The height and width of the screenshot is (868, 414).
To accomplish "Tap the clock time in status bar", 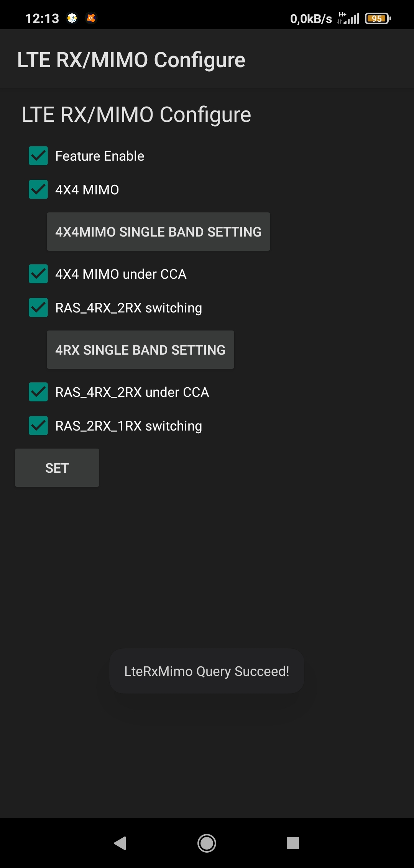I will (42, 18).
